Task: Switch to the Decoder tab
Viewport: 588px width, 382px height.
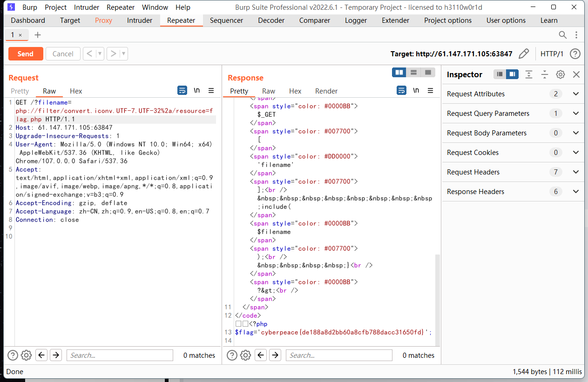Action: click(x=271, y=20)
